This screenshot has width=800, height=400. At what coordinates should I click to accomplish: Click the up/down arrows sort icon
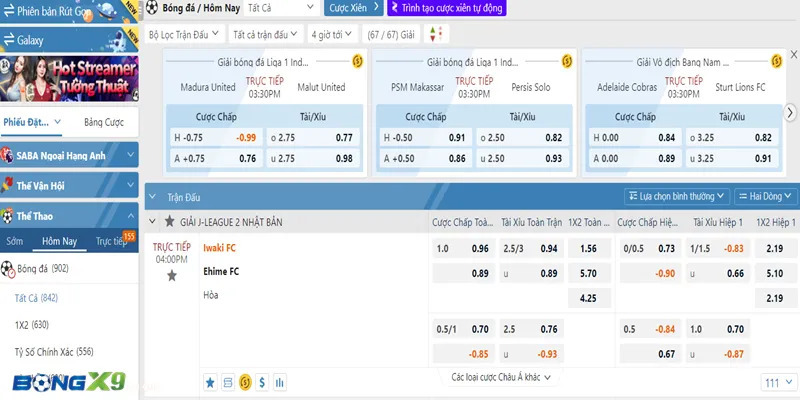[x=433, y=33]
